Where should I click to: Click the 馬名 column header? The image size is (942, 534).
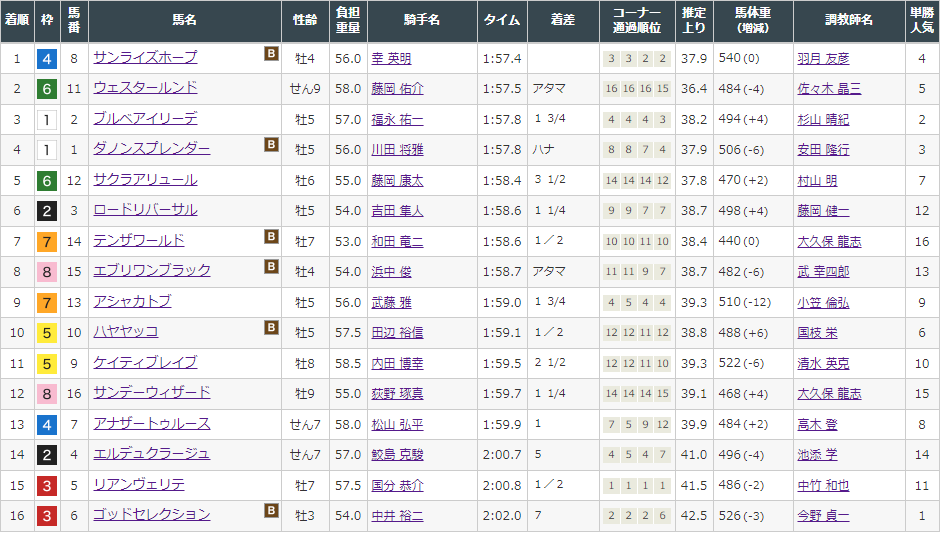[184, 20]
